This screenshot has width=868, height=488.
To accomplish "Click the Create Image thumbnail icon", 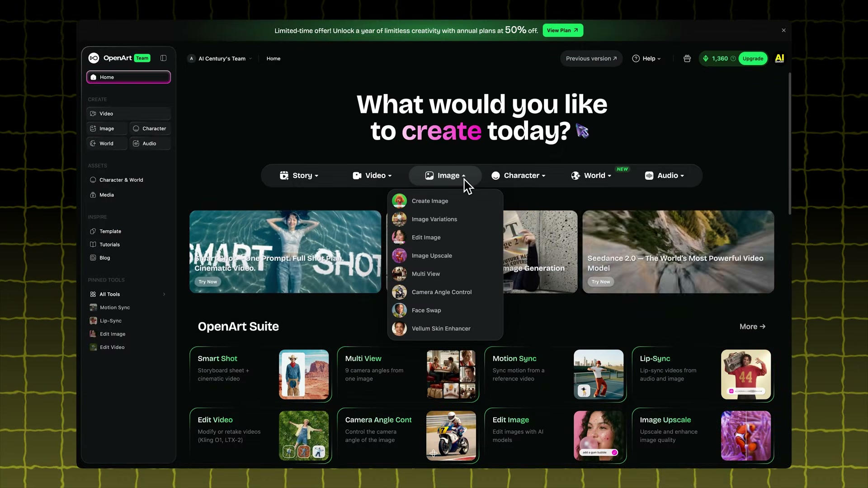I will click(399, 201).
